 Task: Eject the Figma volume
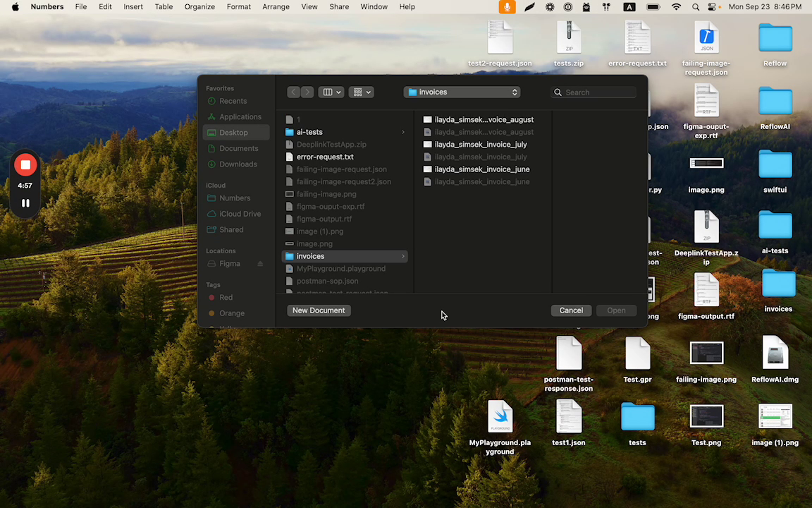[x=260, y=264]
